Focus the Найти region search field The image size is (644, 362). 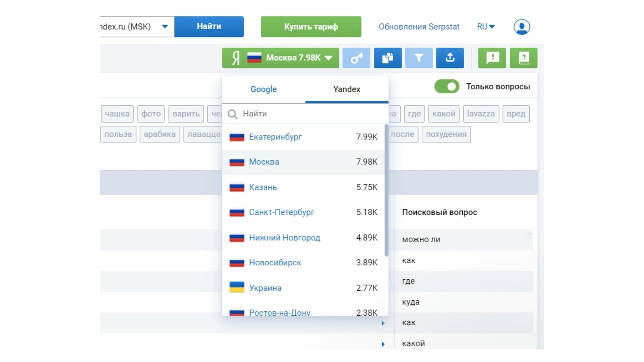pyautogui.click(x=305, y=114)
